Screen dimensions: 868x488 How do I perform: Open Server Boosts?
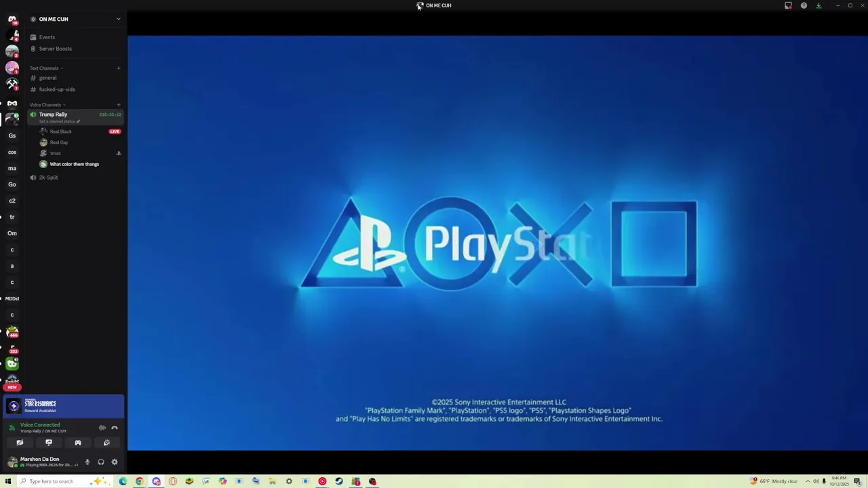56,49
